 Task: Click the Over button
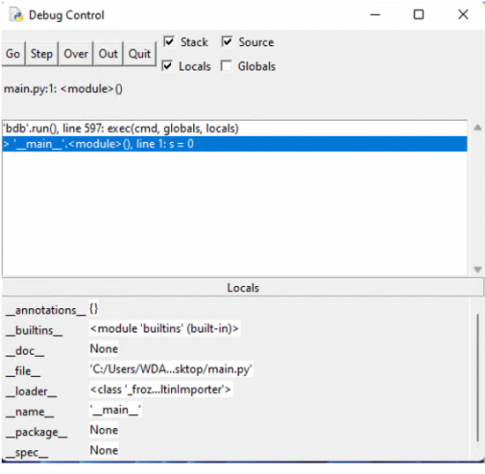click(x=76, y=54)
